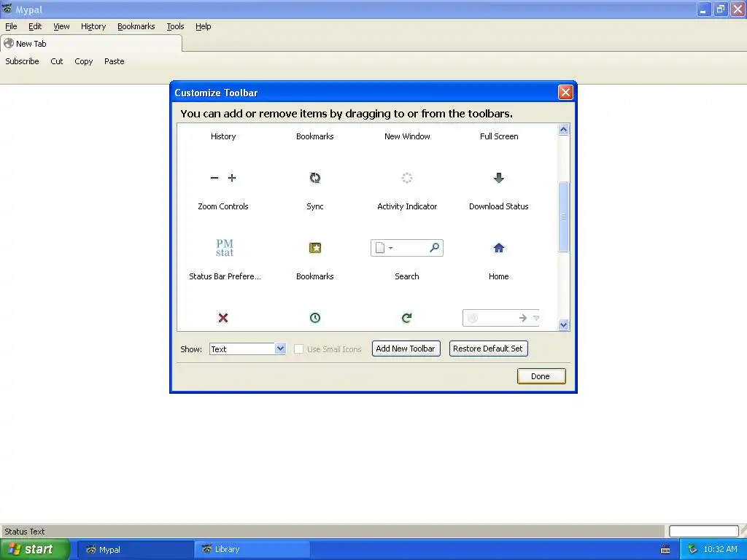Click Subscribe toolbar button
This screenshot has width=747, height=560.
(22, 61)
